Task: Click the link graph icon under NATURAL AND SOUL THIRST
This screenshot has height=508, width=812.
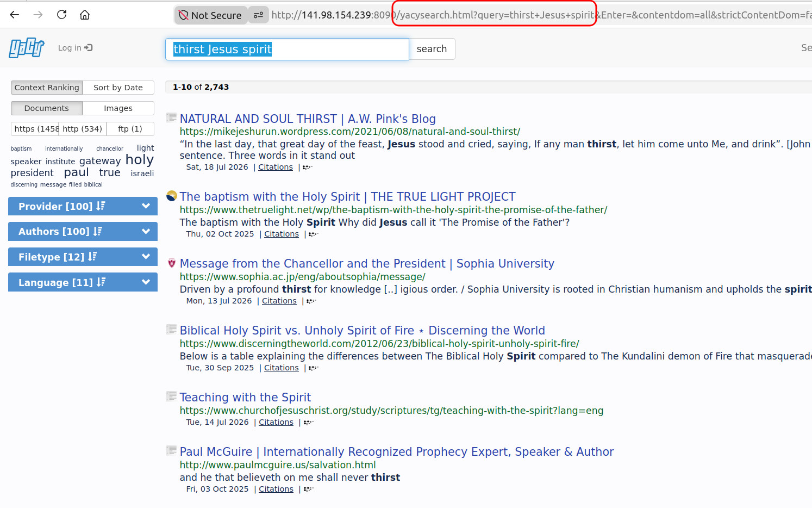Action: click(308, 168)
